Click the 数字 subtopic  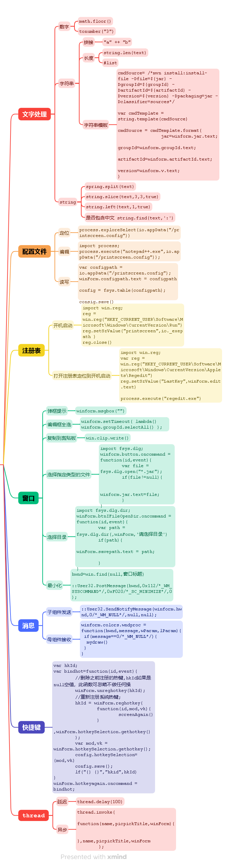tap(64, 26)
